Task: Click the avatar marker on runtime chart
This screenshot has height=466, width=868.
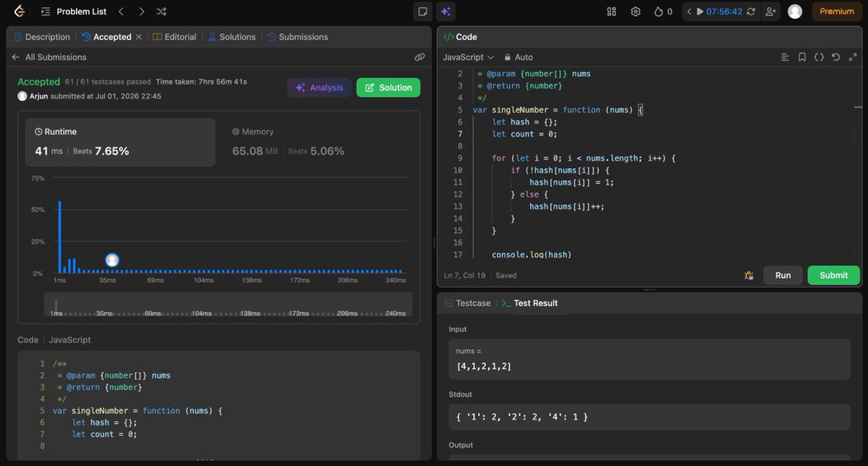Action: [x=112, y=260]
